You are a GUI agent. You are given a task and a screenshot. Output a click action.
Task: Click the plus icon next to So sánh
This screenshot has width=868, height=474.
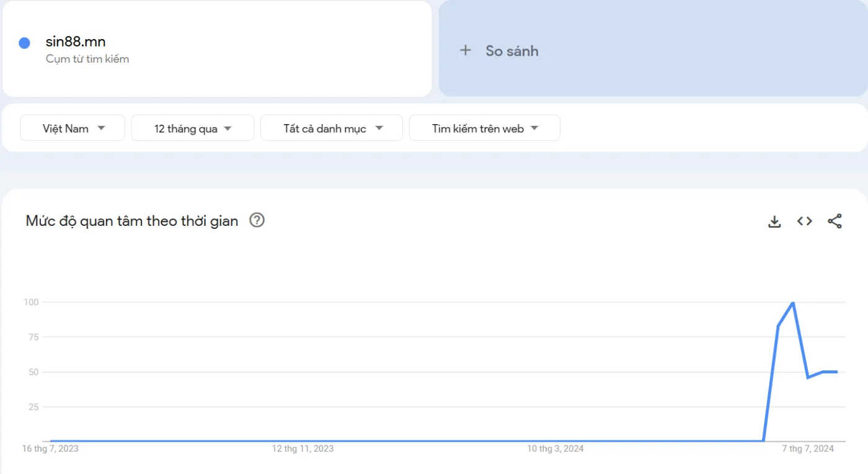tap(466, 50)
